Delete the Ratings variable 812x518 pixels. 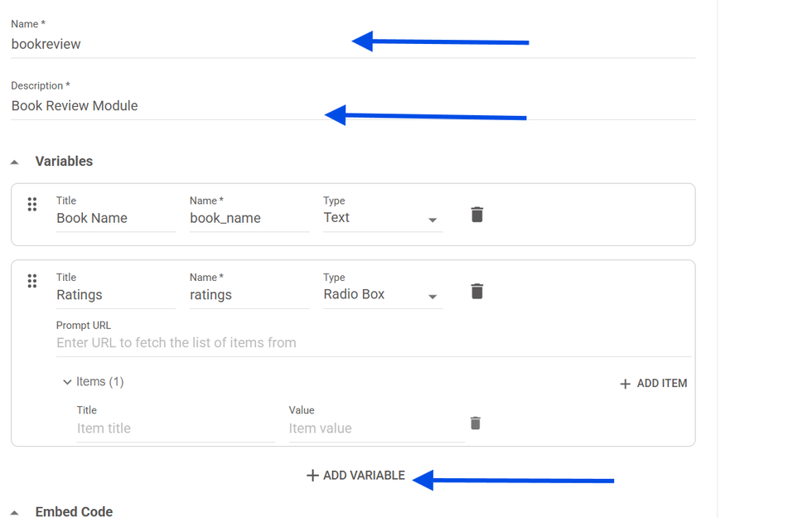(476, 291)
